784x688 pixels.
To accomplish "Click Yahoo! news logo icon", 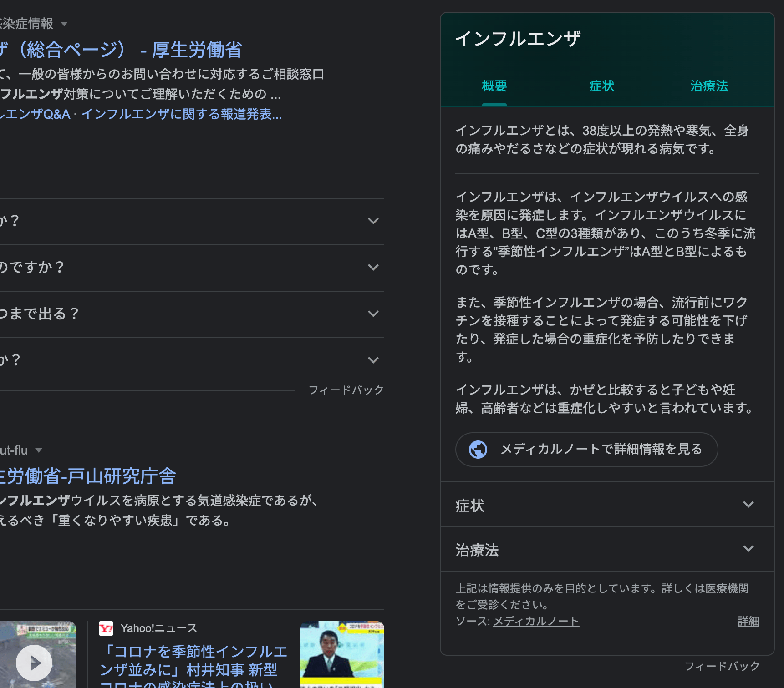I will 106,628.
